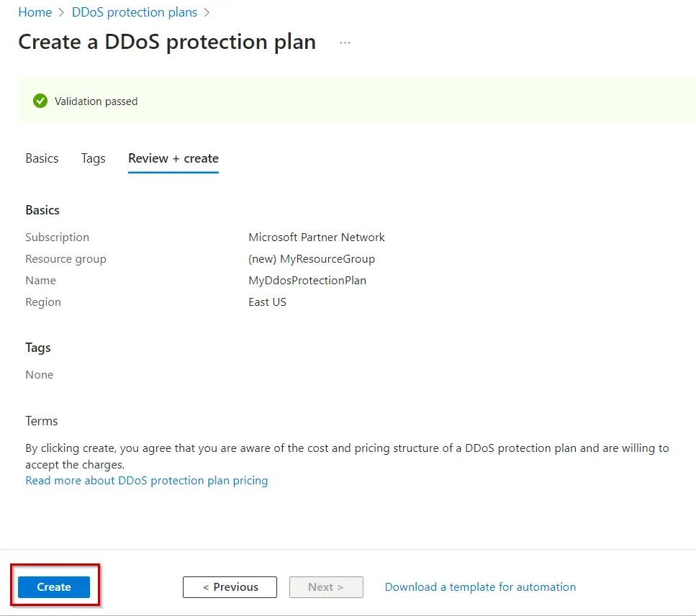Click the Create button
The image size is (696, 616).
[x=53, y=586]
